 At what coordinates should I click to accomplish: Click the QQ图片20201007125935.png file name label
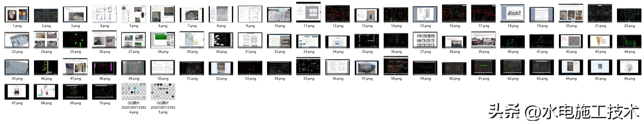163,107
